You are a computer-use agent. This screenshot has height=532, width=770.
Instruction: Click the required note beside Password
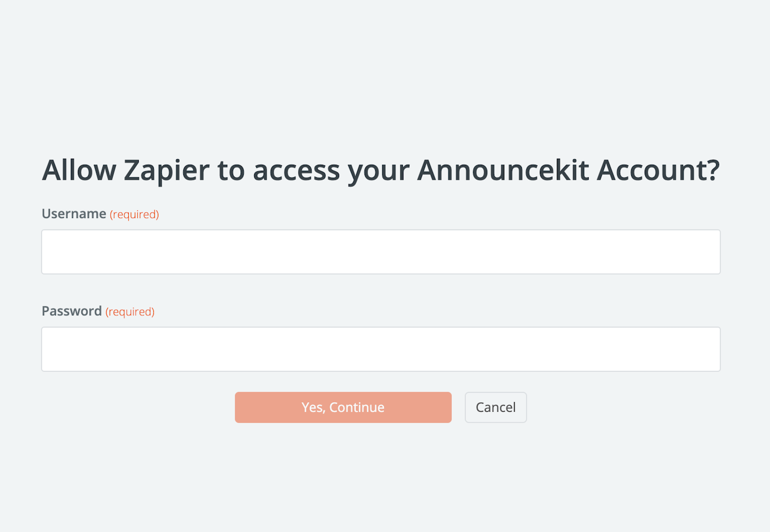tap(130, 311)
